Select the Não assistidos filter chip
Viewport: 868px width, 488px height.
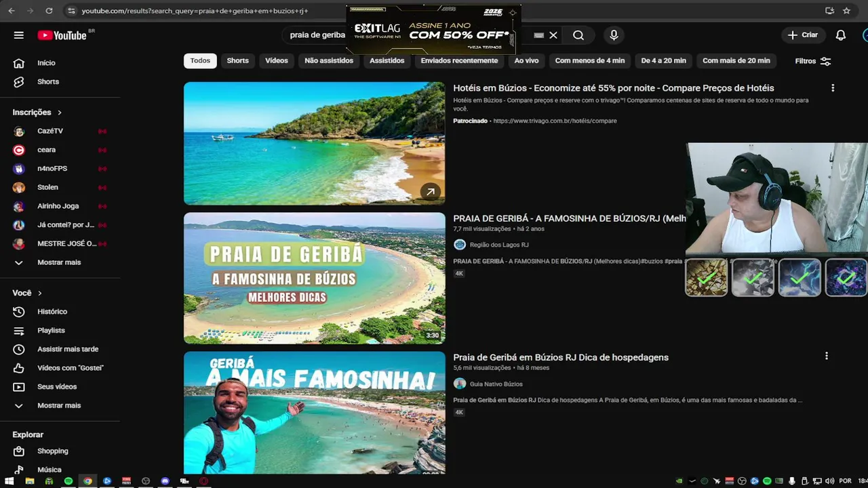point(329,61)
